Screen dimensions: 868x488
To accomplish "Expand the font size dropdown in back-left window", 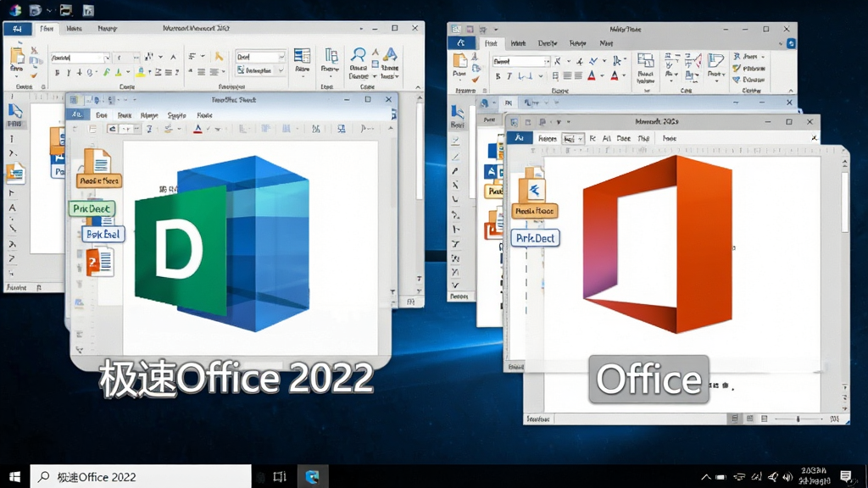I will (x=136, y=58).
